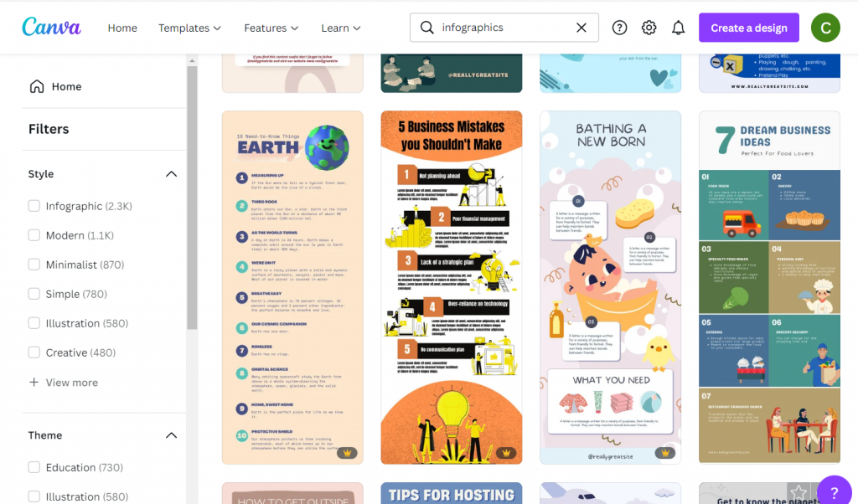The height and width of the screenshot is (504, 858).
Task: Clear the infographics search with X
Action: click(x=581, y=28)
